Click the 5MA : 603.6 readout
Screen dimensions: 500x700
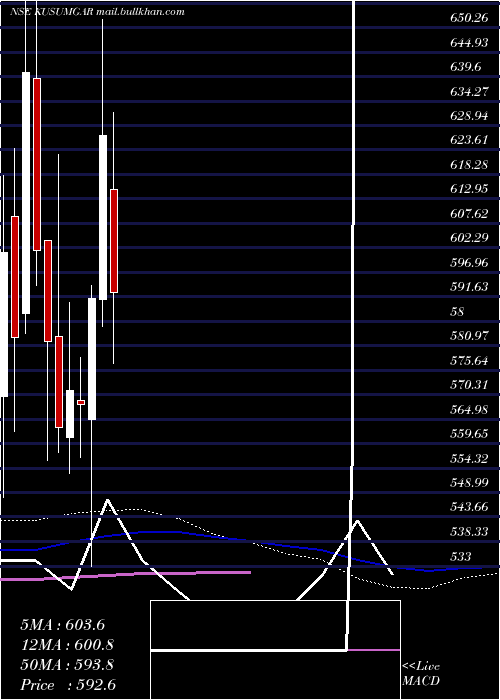(x=62, y=625)
